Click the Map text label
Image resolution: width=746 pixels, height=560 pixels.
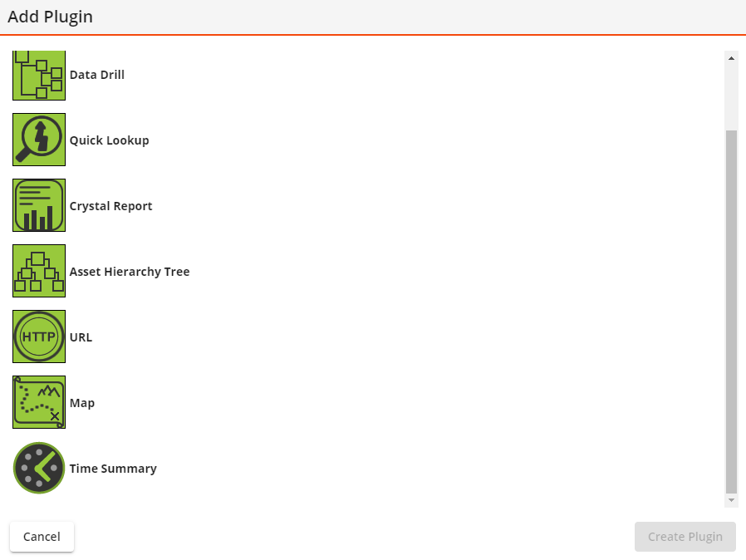[82, 403]
